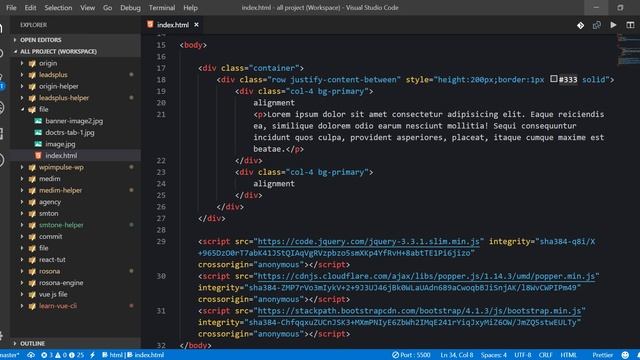Click the "container" class value on line 17
Image resolution: width=640 pixels, height=360 pixels.
[274, 68]
